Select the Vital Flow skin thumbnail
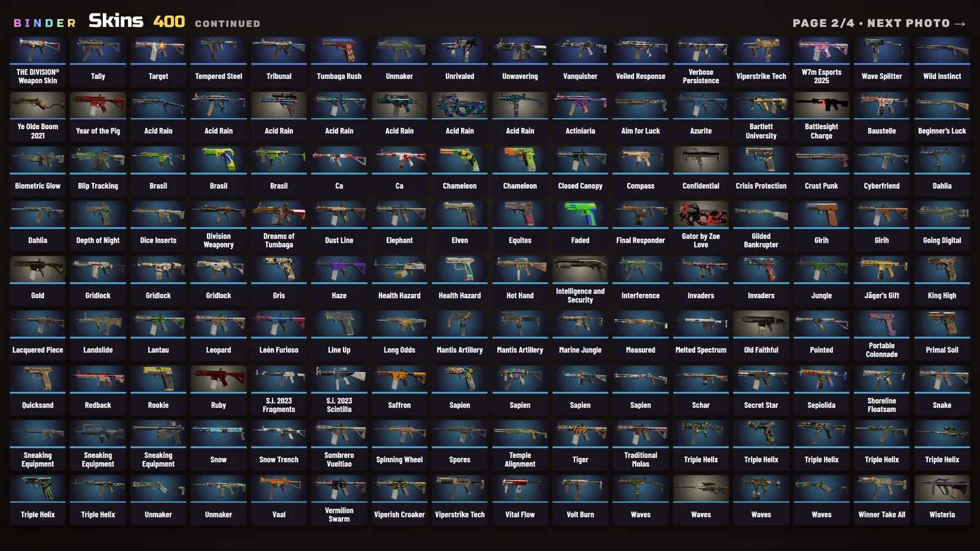The width and height of the screenshot is (980, 551). (520, 489)
